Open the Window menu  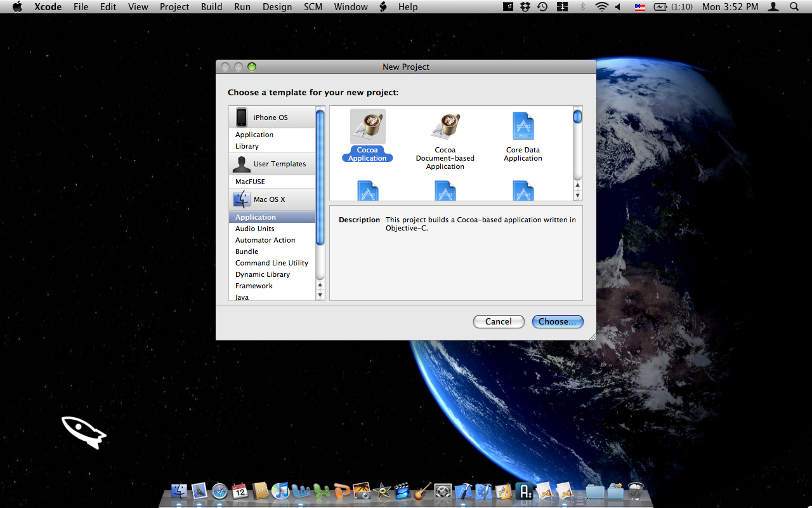(x=351, y=7)
